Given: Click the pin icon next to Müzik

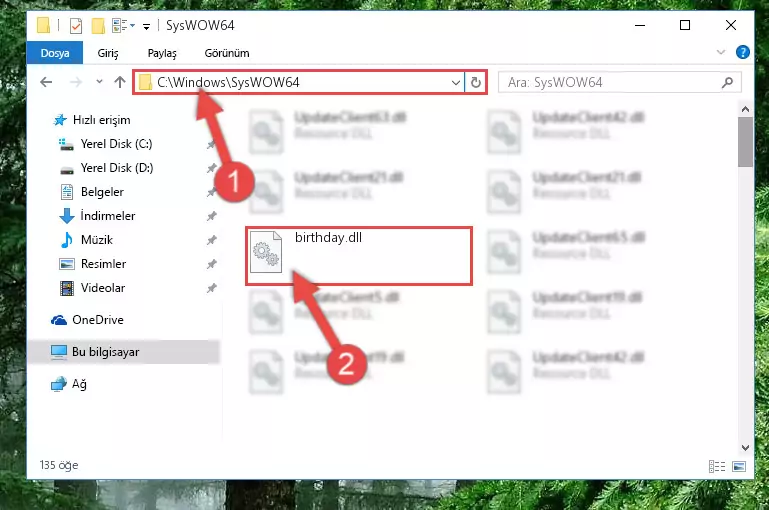Looking at the screenshot, I should tap(211, 240).
